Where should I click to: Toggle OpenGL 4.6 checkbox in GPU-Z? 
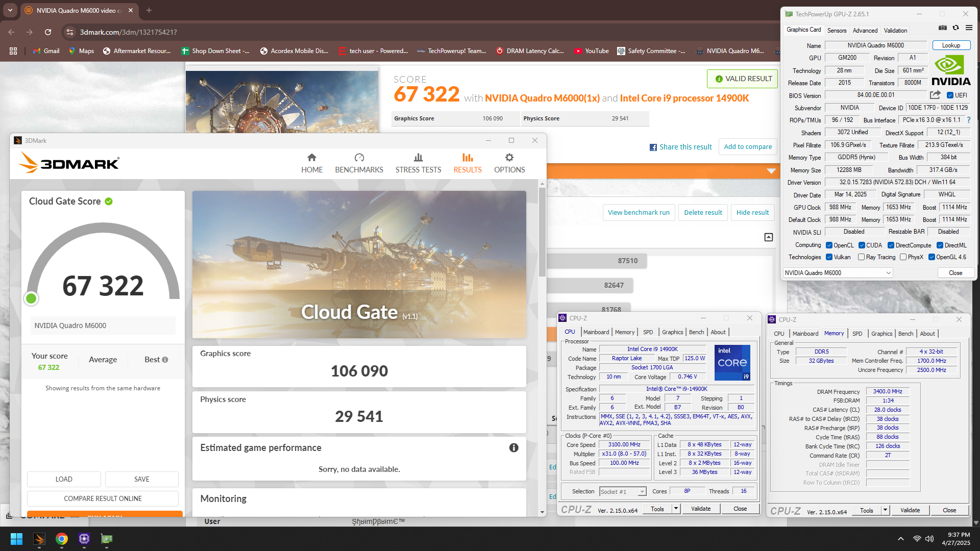pos(932,257)
